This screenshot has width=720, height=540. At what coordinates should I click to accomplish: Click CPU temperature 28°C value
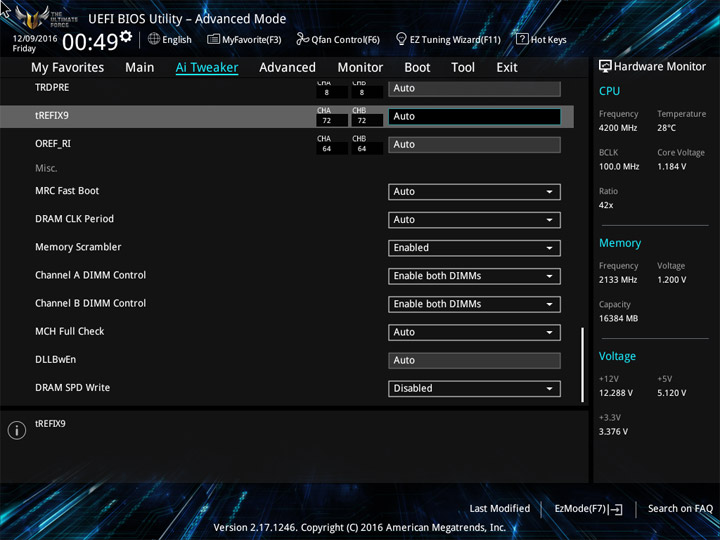[666, 128]
